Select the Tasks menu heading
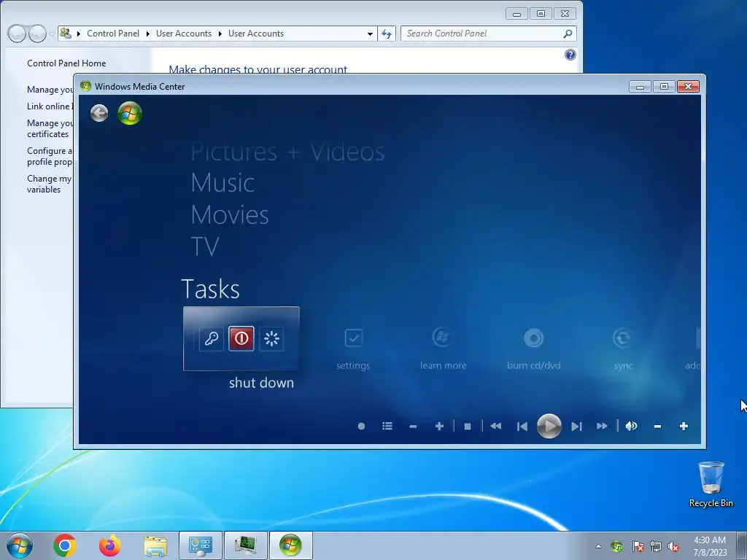The width and height of the screenshot is (747, 560). [x=211, y=289]
